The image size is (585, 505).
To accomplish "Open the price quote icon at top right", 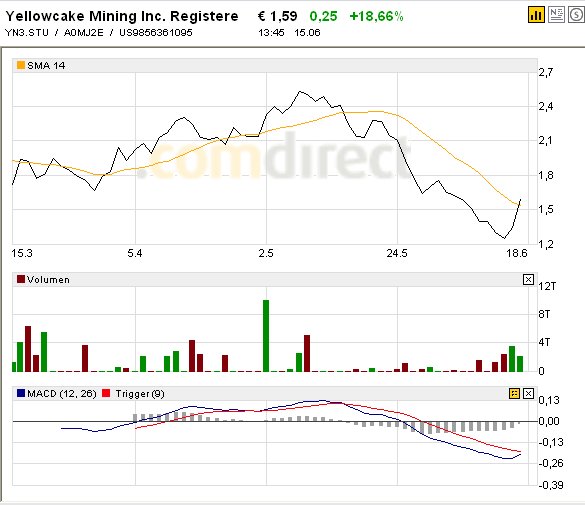I will coord(576,15).
